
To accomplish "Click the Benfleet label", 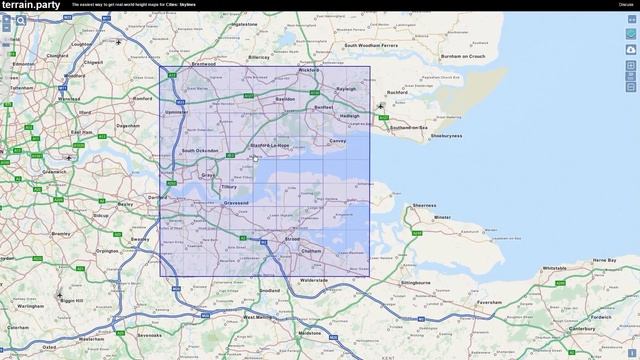I will tap(324, 107).
